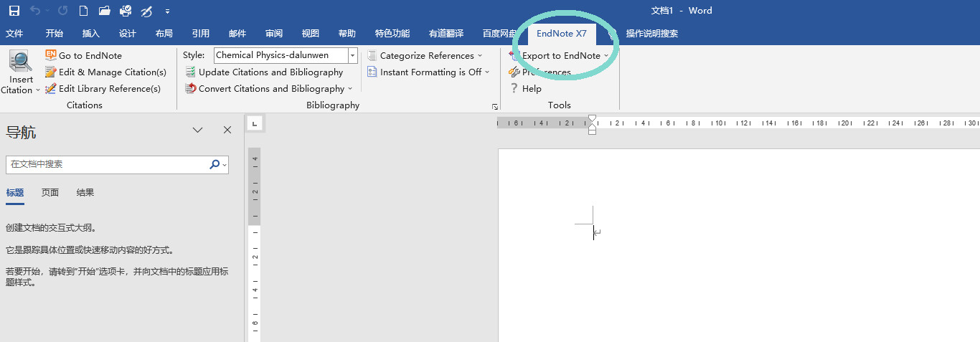Click Edit & Manage Citation(s)
The height and width of the screenshot is (342, 980).
point(106,72)
